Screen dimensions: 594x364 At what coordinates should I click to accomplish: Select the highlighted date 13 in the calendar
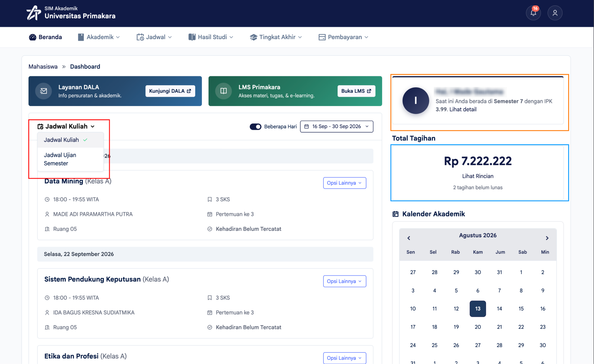pyautogui.click(x=478, y=309)
